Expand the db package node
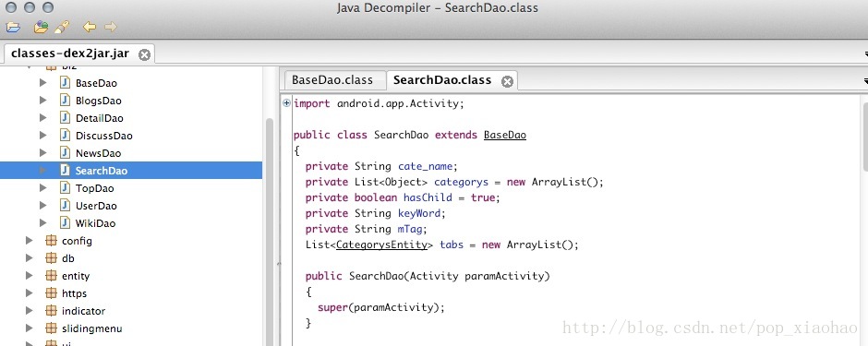868x346 pixels. [29, 258]
